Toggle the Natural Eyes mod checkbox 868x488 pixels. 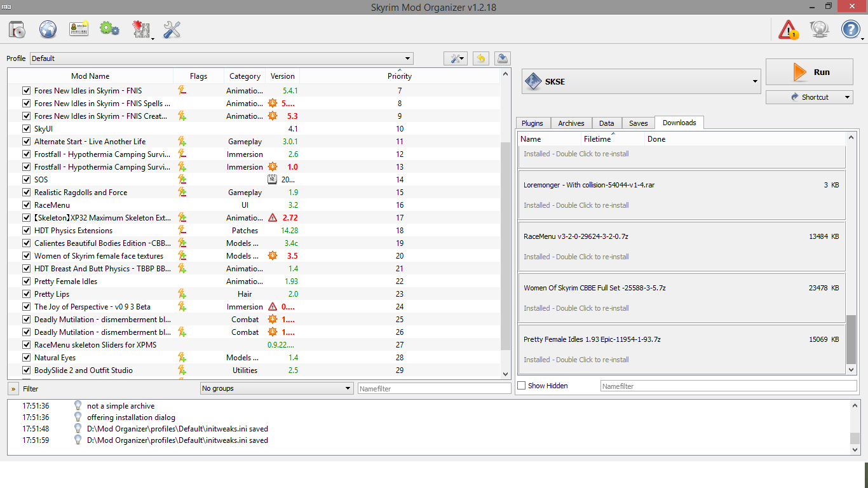pyautogui.click(x=26, y=358)
